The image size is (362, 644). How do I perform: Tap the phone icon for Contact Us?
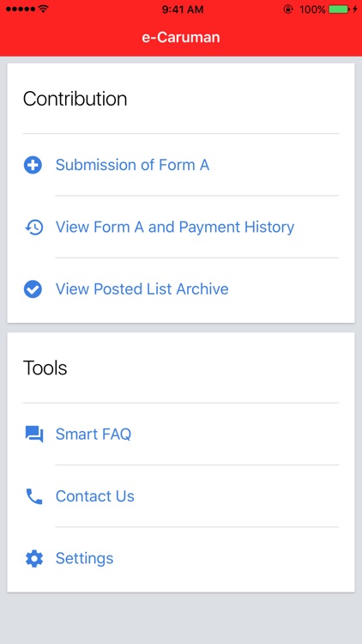(x=34, y=496)
